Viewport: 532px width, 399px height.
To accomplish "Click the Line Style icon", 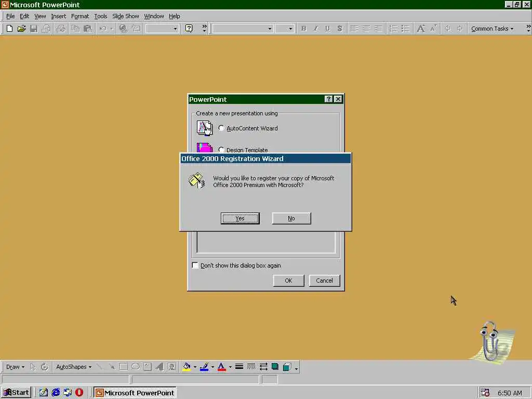I will 239,367.
